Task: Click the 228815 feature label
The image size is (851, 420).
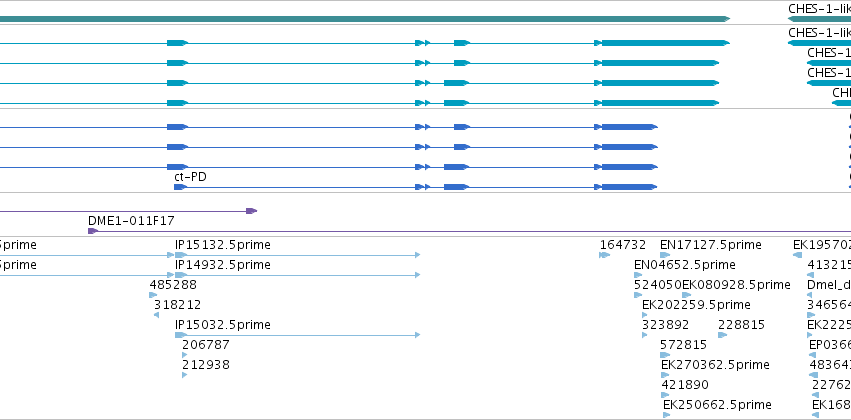Action: coord(741,324)
